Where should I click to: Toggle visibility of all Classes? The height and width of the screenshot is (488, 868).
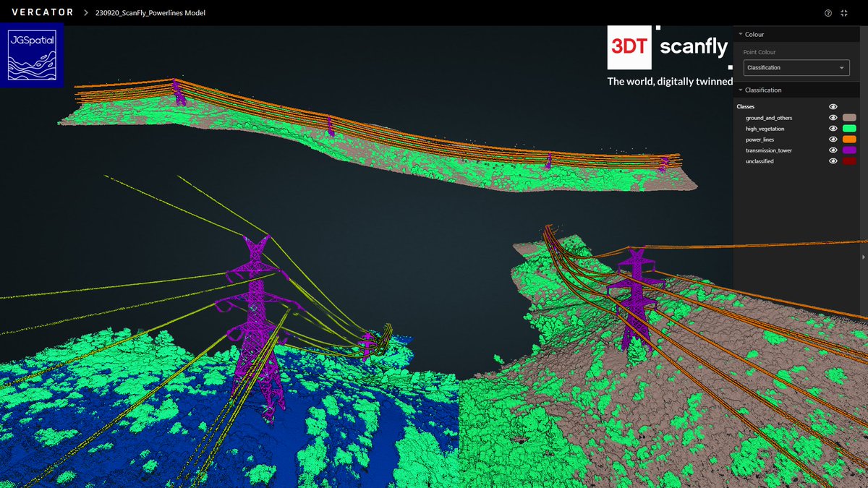click(x=833, y=106)
